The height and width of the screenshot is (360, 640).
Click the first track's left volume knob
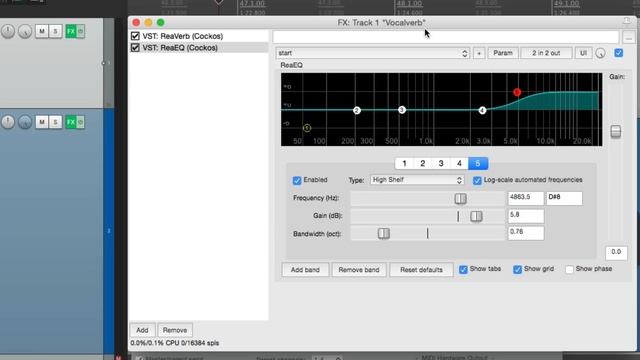[8, 31]
